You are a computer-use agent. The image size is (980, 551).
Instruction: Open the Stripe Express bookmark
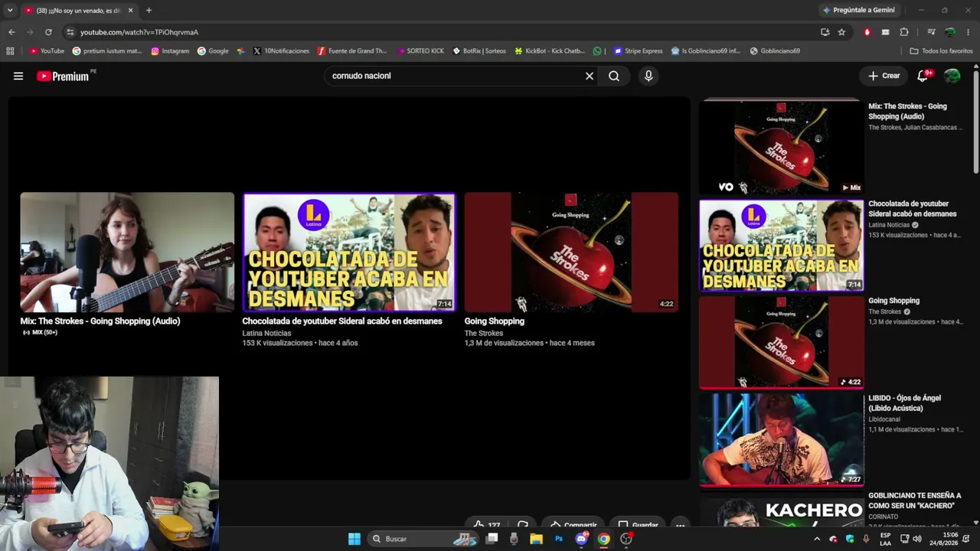point(639,51)
